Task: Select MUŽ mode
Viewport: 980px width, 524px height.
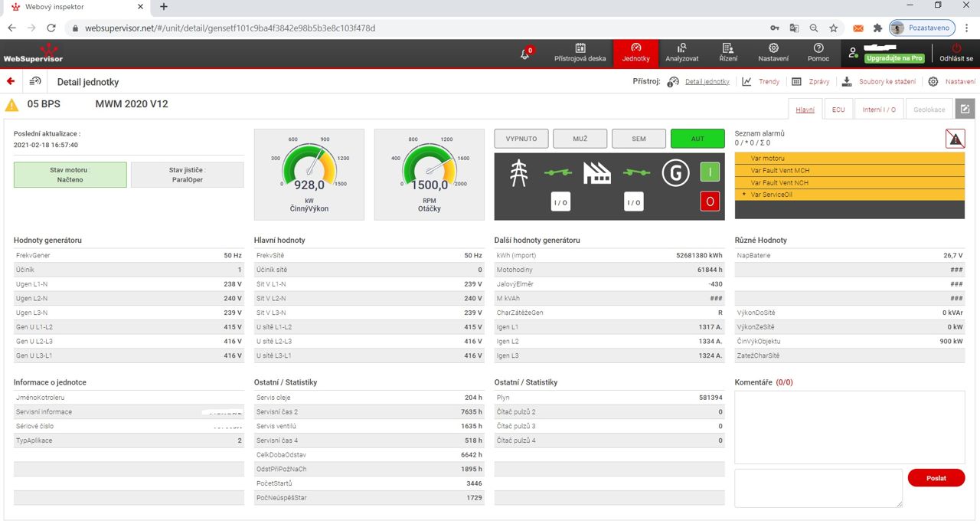Action: coord(580,139)
